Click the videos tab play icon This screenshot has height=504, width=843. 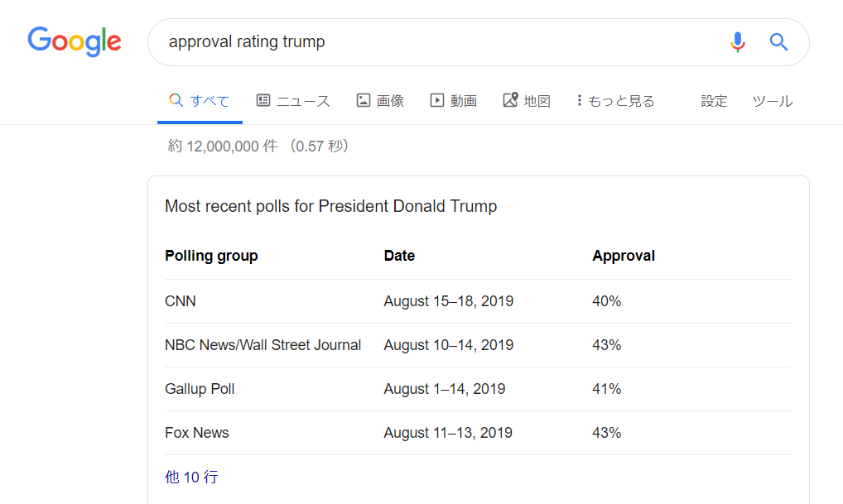pyautogui.click(x=437, y=100)
